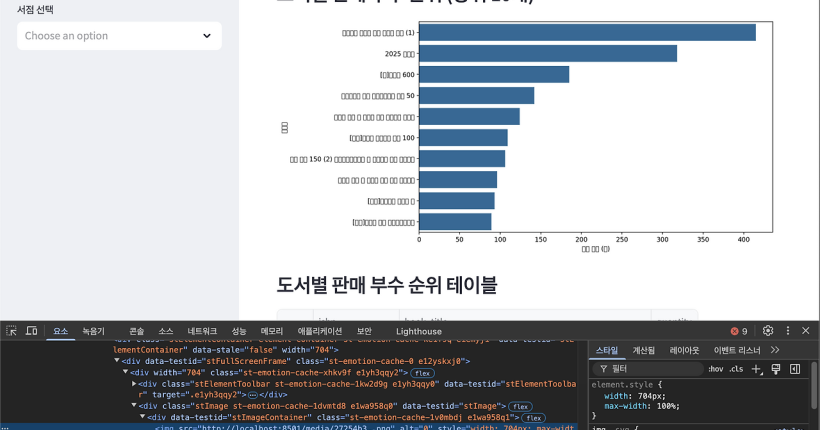
Task: Click the 필터 styles filter field
Action: point(650,369)
